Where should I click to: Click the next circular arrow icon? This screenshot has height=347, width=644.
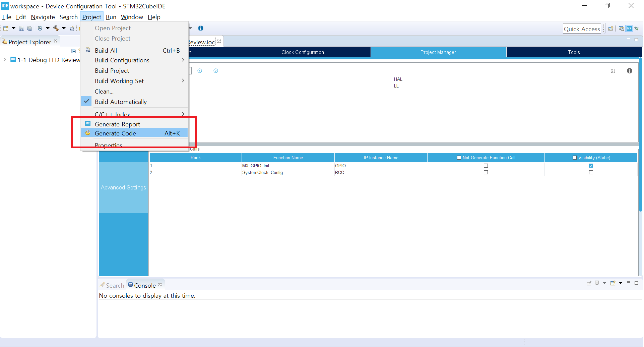(216, 71)
